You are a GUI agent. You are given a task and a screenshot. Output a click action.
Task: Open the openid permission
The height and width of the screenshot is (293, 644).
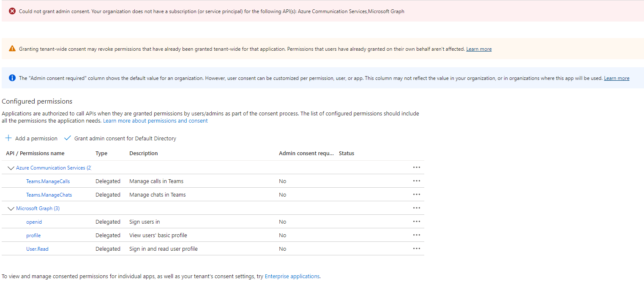[x=34, y=222]
